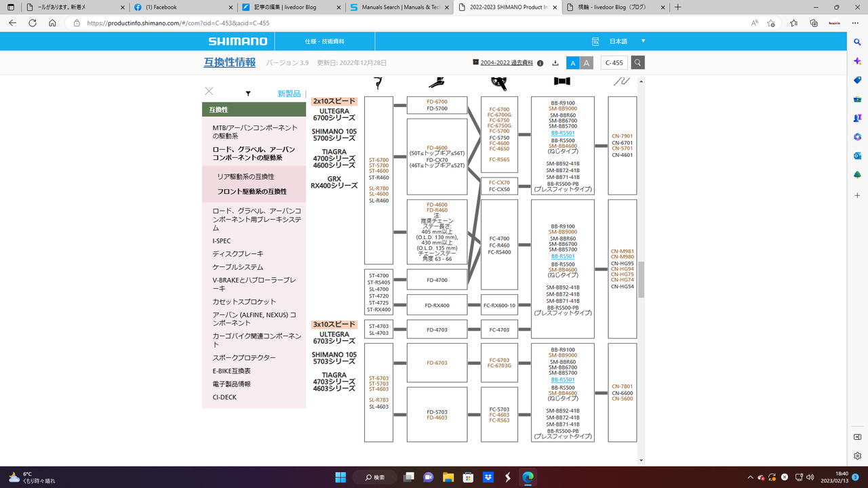
Task: Click the FD-RX400 cell
Action: click(437, 305)
